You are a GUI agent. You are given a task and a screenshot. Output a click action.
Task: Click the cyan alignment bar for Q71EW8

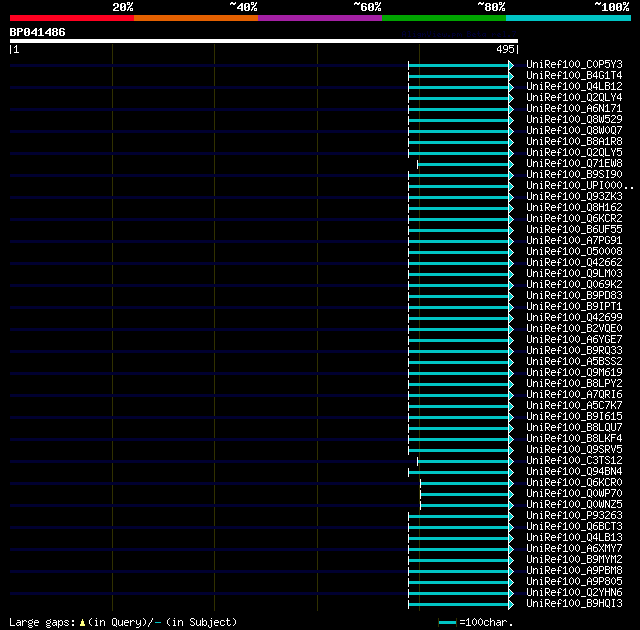pyautogui.click(x=463, y=165)
